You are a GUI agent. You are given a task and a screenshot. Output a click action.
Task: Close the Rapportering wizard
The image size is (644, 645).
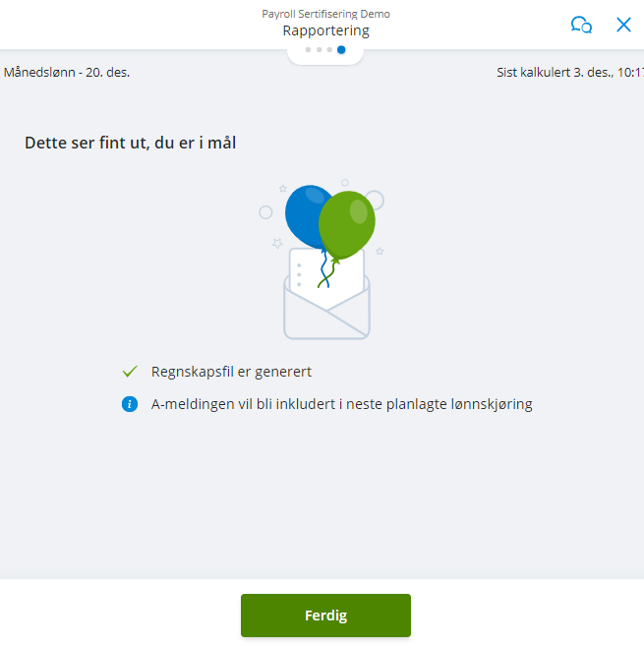623,25
